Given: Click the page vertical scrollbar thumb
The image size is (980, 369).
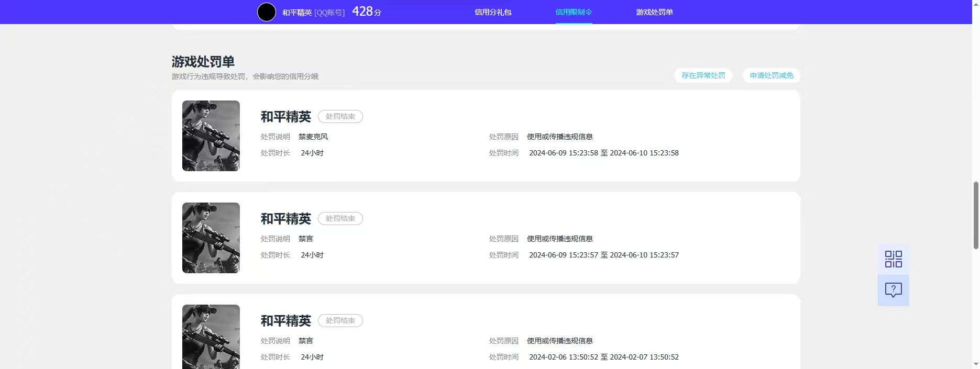Looking at the screenshot, I should click(976, 215).
